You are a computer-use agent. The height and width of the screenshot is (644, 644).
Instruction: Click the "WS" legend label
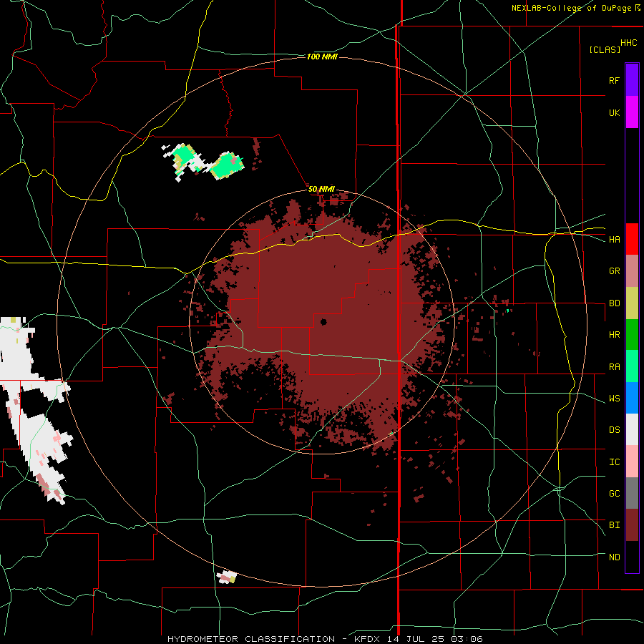coord(614,398)
